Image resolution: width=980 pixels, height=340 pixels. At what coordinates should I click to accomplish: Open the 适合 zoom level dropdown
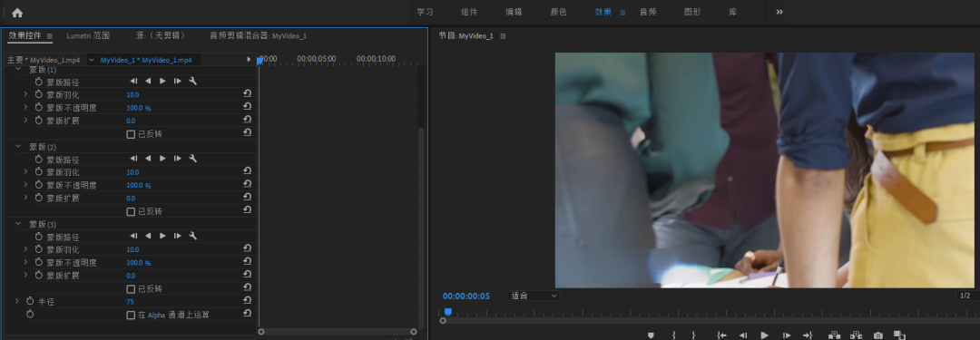(534, 296)
